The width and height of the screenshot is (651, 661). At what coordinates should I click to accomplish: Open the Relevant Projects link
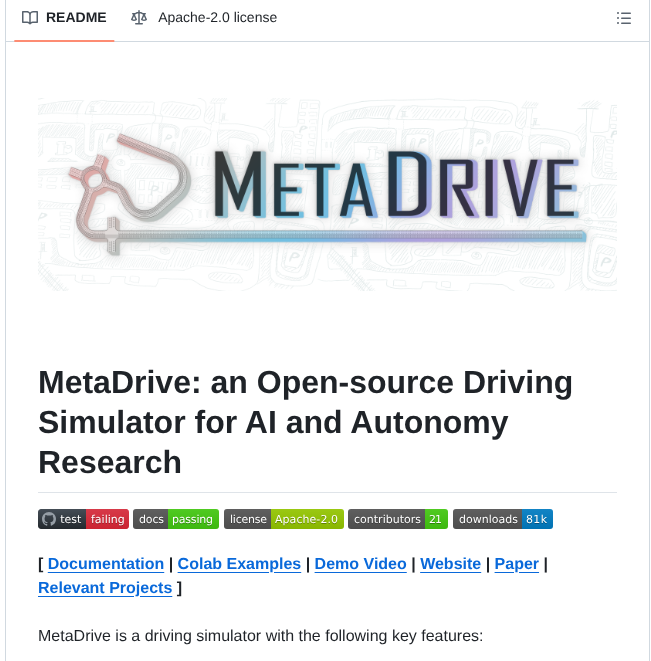(105, 588)
